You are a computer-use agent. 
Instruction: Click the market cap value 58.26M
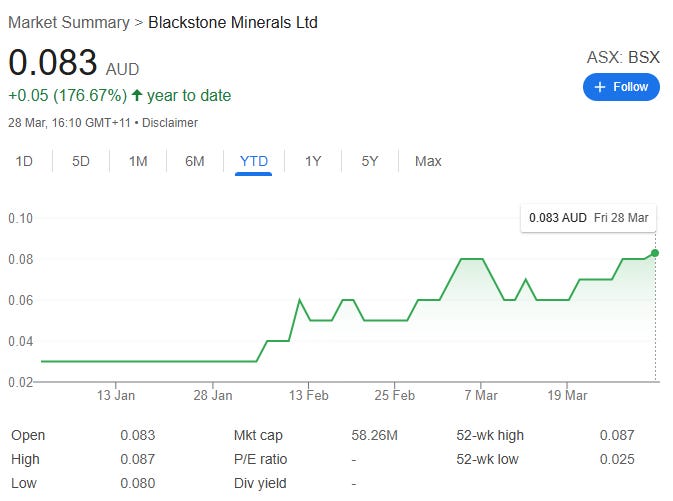[374, 435]
